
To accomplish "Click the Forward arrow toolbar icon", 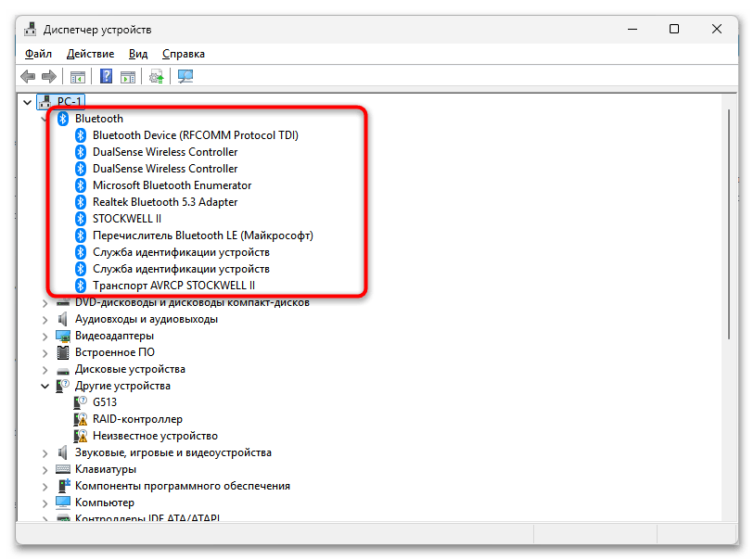I will point(49,76).
